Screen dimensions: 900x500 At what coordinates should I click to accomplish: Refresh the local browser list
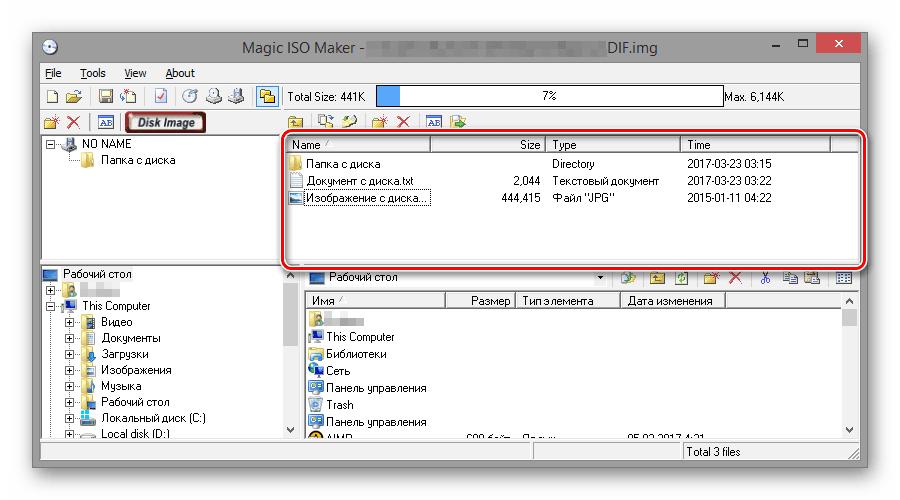click(681, 278)
